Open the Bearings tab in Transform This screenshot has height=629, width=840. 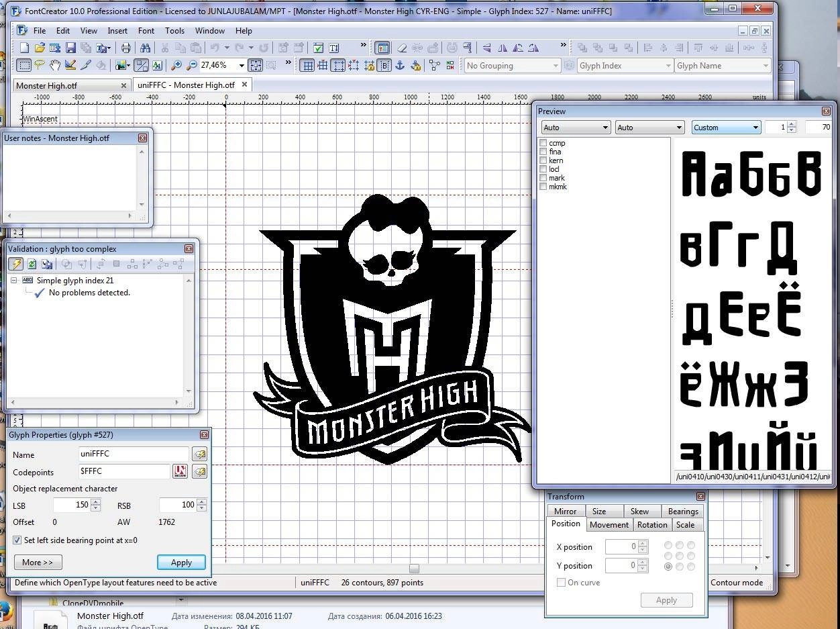(683, 511)
